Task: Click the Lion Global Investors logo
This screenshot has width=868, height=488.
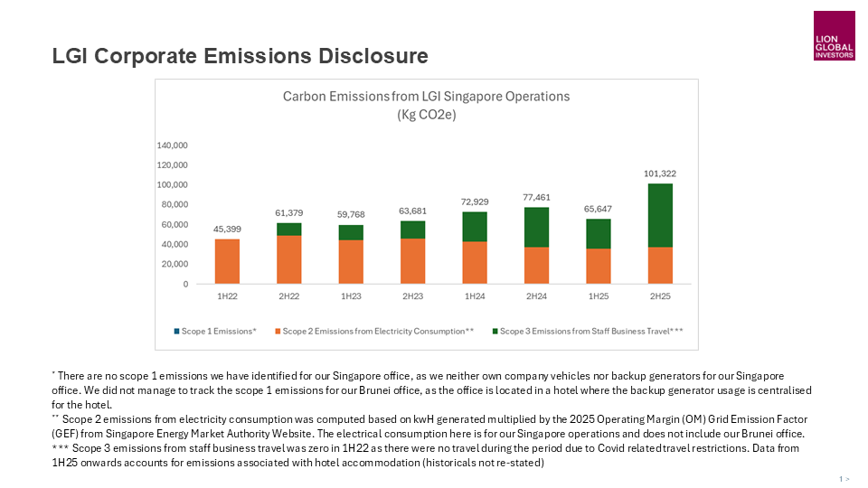Action: pyautogui.click(x=834, y=36)
